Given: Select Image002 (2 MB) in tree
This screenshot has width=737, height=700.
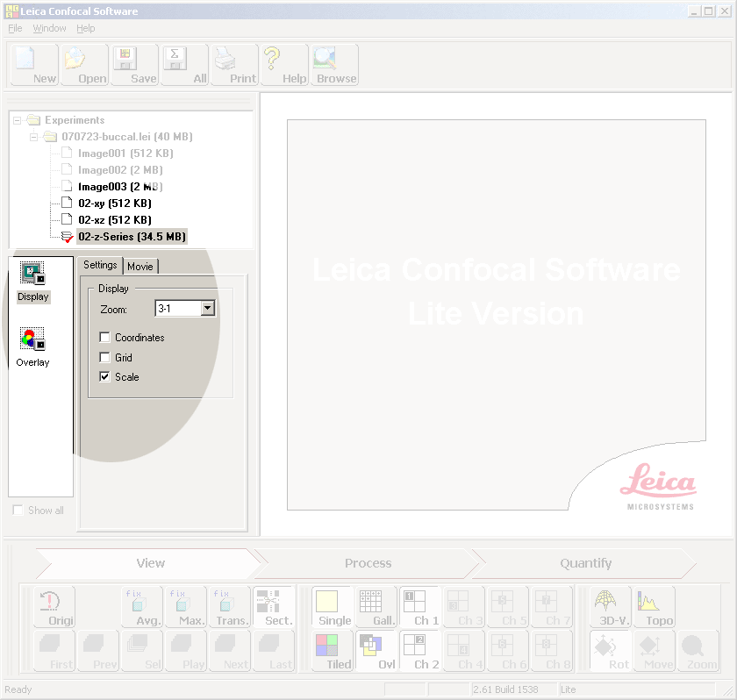Looking at the screenshot, I should [120, 170].
